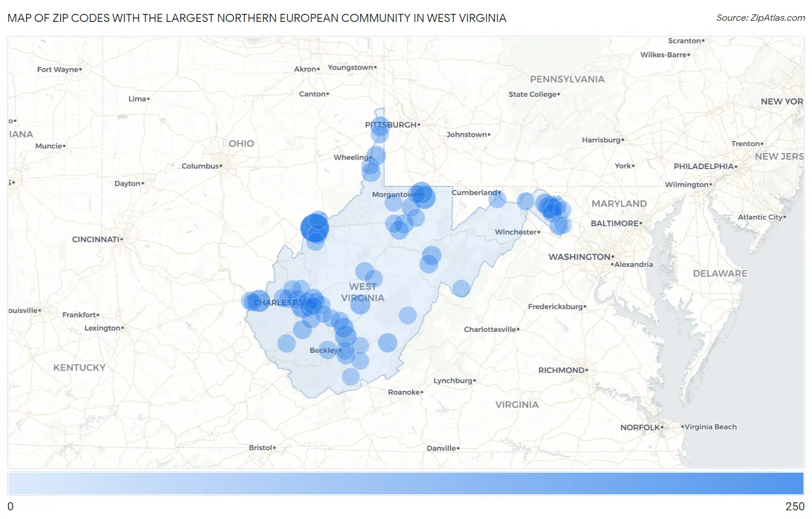Click the PENNSYLVANIA state label
The height and width of the screenshot is (519, 812).
(567, 79)
